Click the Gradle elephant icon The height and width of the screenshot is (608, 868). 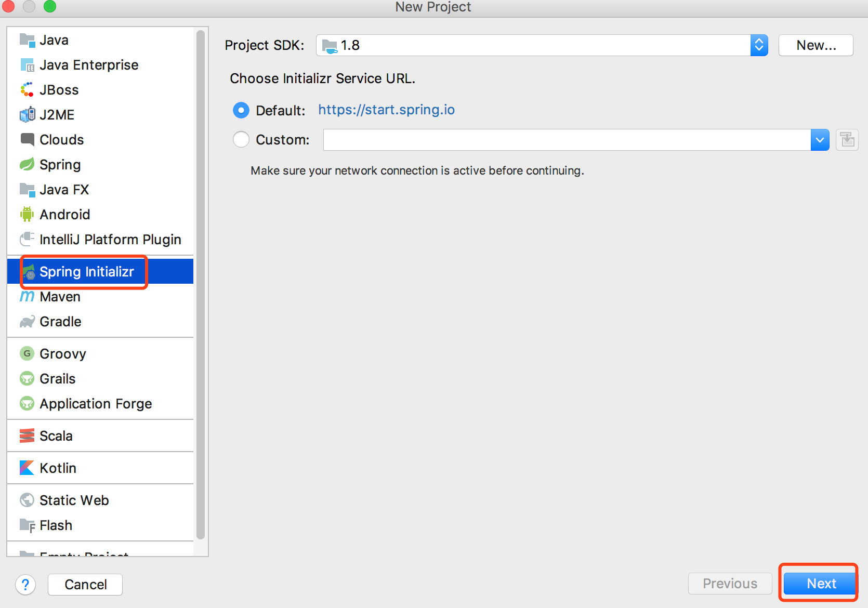(x=27, y=322)
